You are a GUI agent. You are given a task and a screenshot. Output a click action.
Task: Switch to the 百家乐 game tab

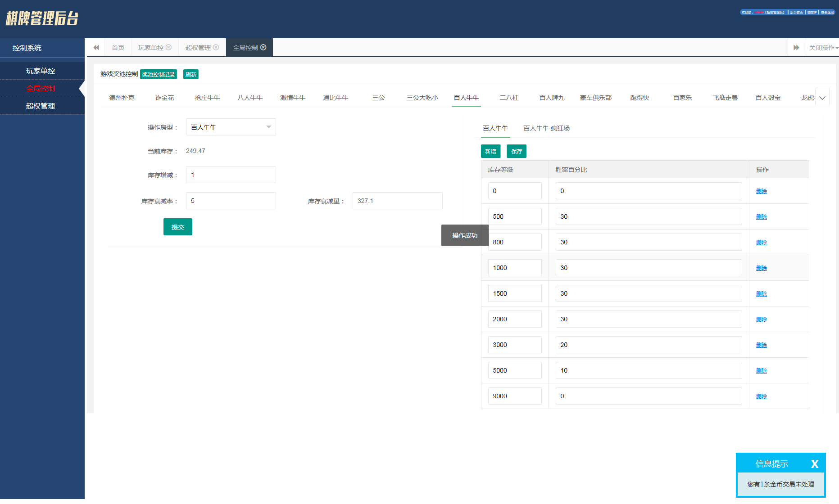tap(682, 98)
